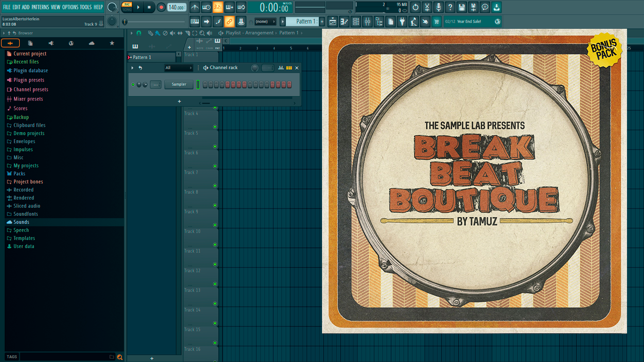
Task: Open the help question mark icon
Action: pyautogui.click(x=450, y=7)
